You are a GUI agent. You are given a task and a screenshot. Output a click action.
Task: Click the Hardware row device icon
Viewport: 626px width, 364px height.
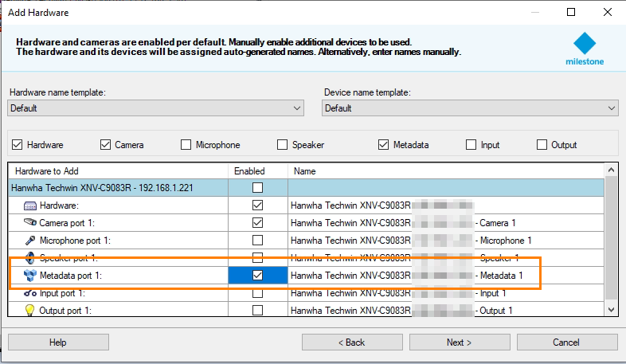coord(30,205)
